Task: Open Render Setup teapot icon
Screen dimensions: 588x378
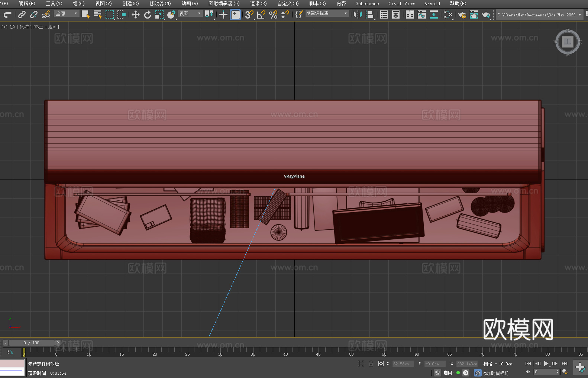Action: coord(462,14)
